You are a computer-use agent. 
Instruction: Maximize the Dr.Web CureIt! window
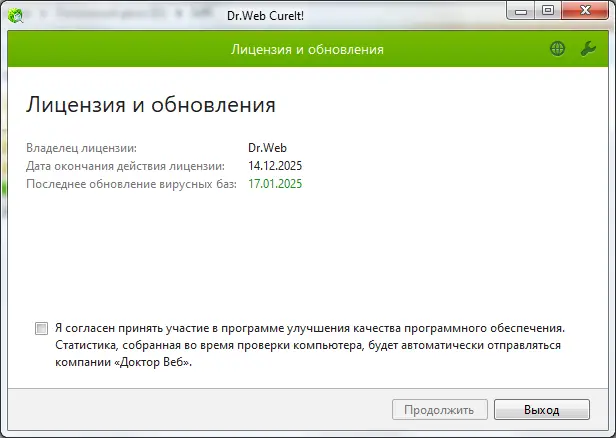tap(548, 11)
